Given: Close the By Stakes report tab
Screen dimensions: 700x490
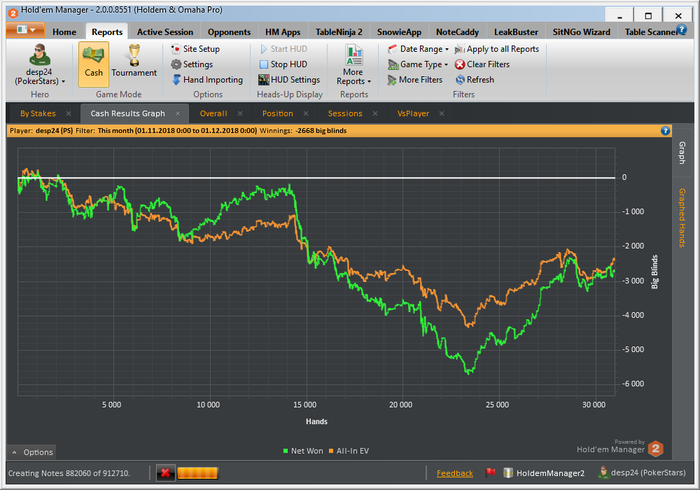Looking at the screenshot, I should click(68, 114).
